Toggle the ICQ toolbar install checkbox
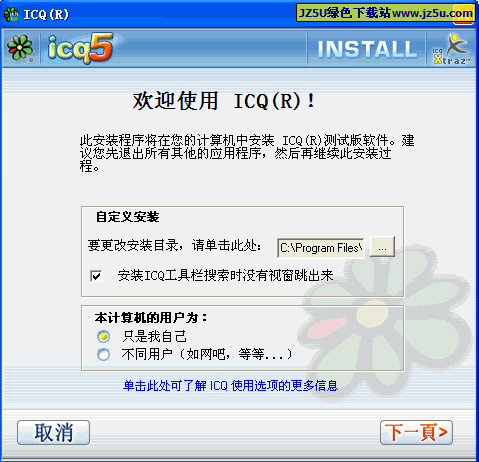Image resolution: width=479 pixels, height=462 pixels. pyautogui.click(x=96, y=276)
